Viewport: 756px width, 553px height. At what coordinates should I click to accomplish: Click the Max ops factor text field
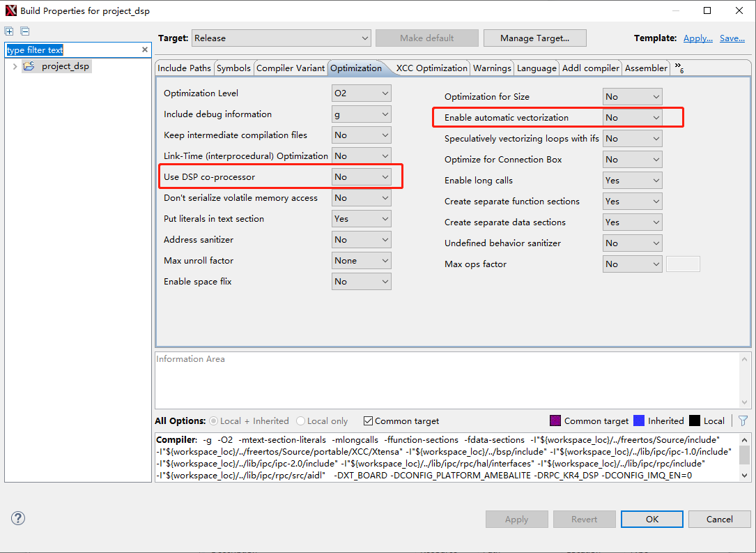(683, 264)
